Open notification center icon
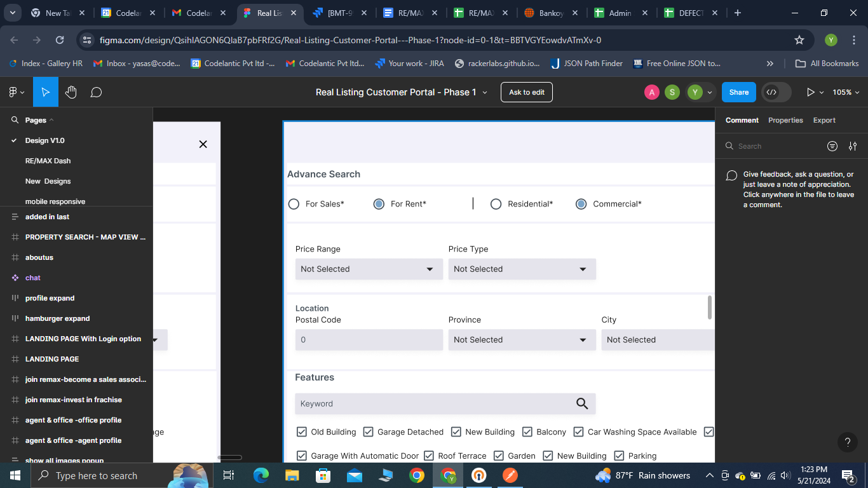 tap(848, 475)
